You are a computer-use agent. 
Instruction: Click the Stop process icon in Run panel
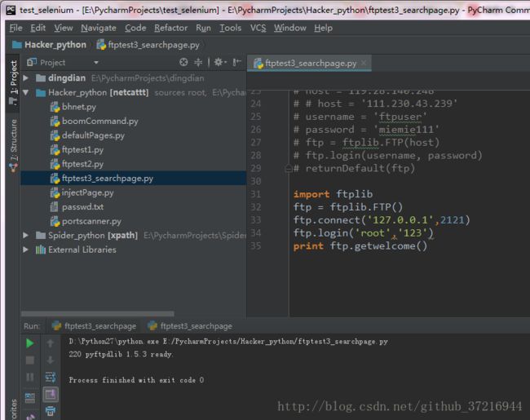[30, 360]
